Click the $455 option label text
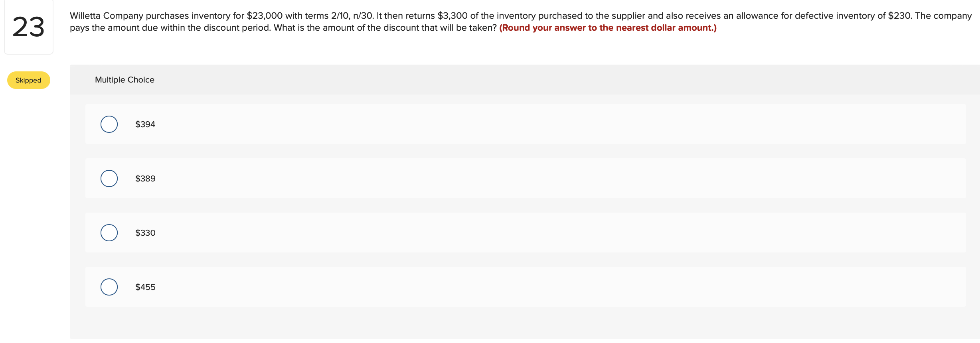980x343 pixels. pos(145,287)
